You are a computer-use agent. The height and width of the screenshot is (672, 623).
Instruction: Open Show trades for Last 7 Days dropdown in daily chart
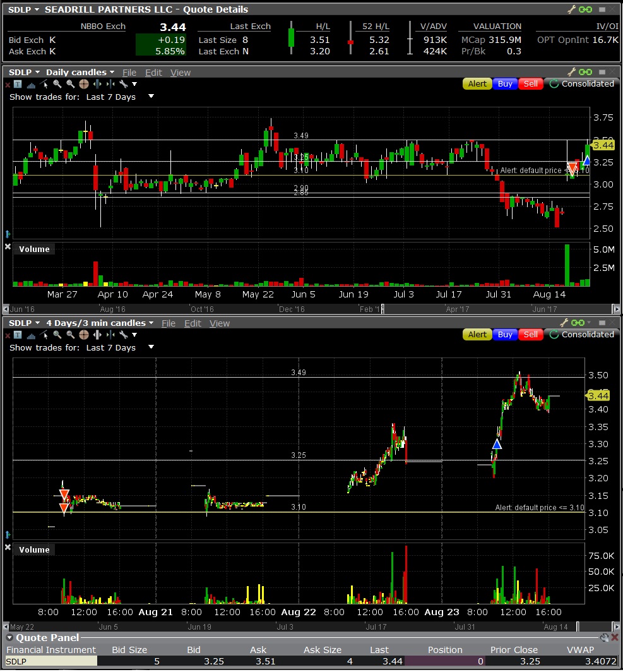(151, 97)
